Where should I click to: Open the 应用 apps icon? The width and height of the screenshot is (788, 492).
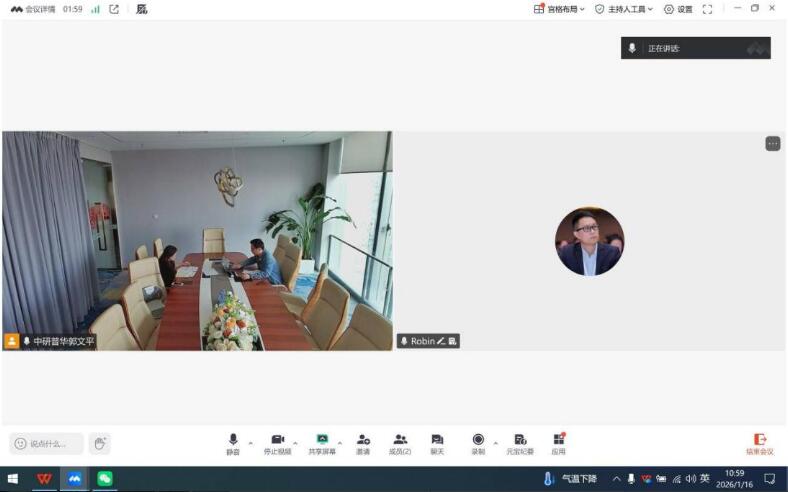tap(558, 443)
